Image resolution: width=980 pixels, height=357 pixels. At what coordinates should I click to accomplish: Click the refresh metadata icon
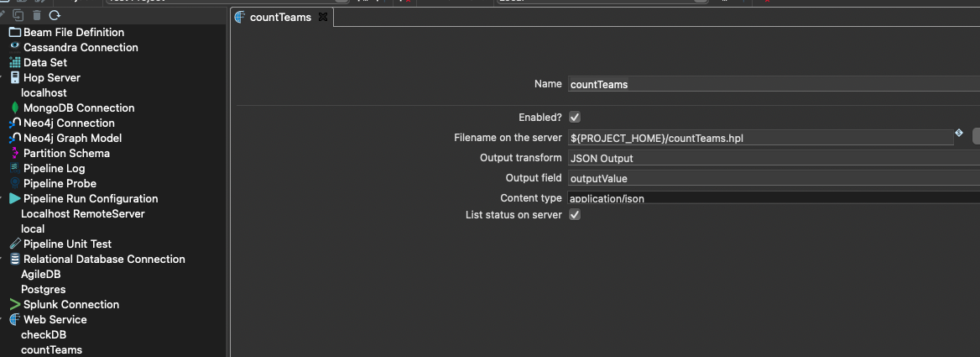55,15
